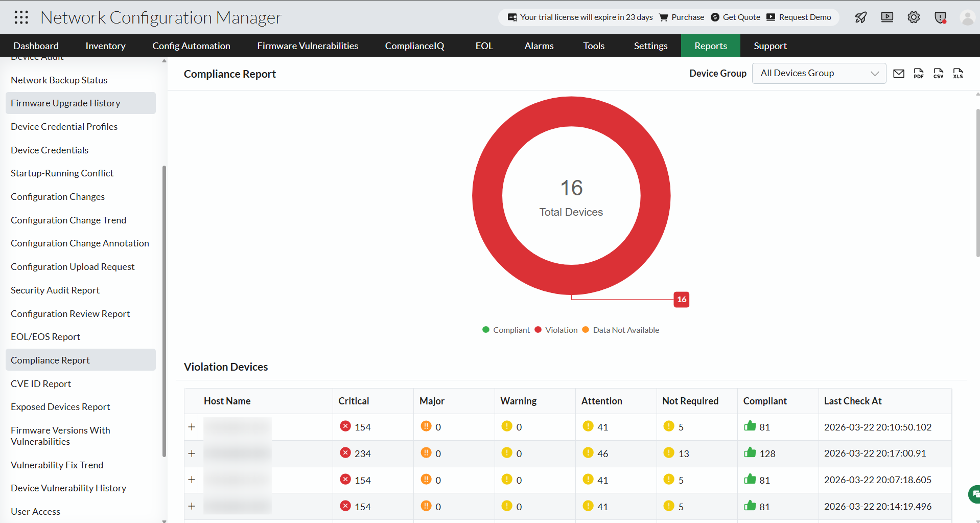This screenshot has width=980, height=523.
Task: Open the security alerts shield icon
Action: point(940,17)
